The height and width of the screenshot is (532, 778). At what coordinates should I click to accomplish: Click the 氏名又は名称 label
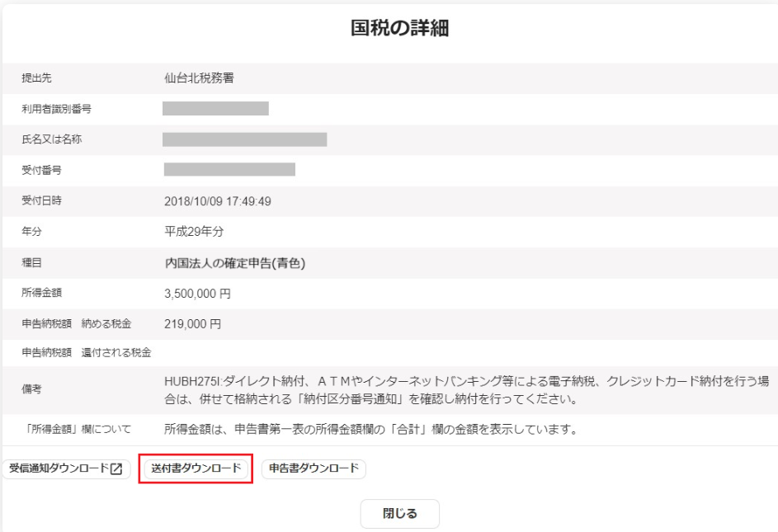pyautogui.click(x=52, y=139)
